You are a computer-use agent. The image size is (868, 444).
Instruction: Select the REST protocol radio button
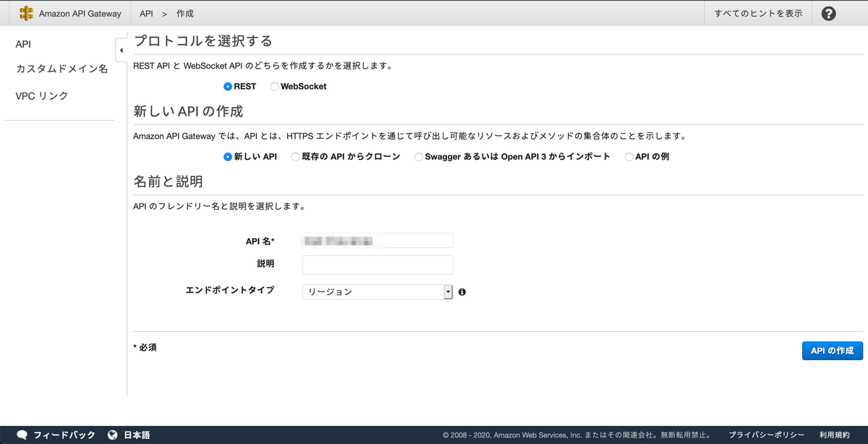point(228,86)
